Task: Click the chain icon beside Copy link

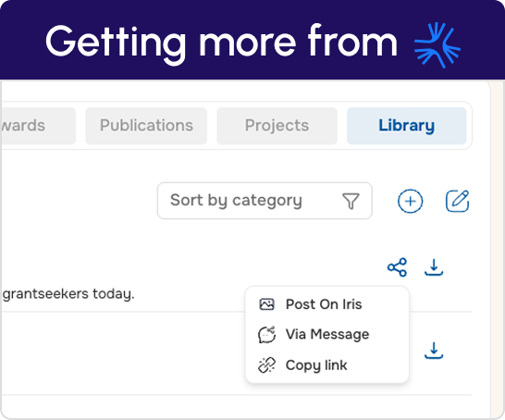Action: coord(266,365)
